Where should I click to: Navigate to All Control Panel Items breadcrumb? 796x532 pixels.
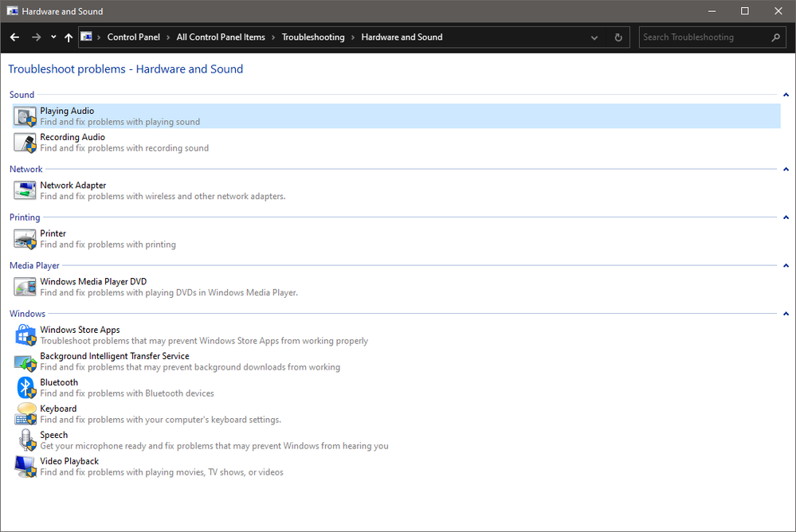(221, 37)
